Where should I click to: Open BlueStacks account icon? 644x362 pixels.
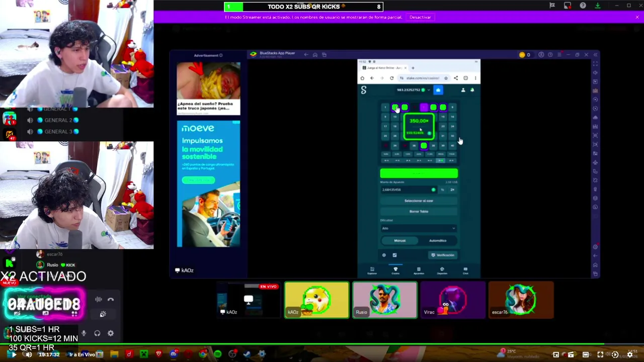coord(541,55)
